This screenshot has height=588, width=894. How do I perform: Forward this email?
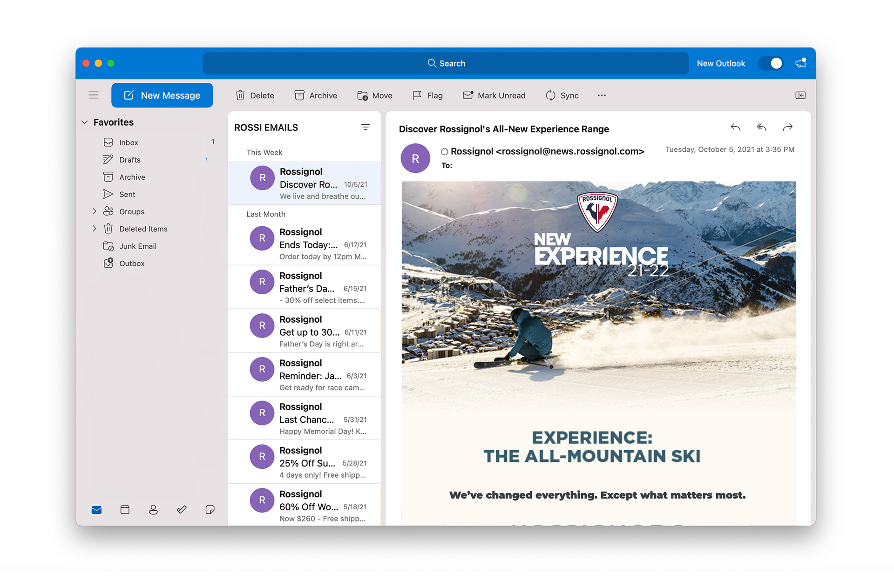(x=787, y=128)
